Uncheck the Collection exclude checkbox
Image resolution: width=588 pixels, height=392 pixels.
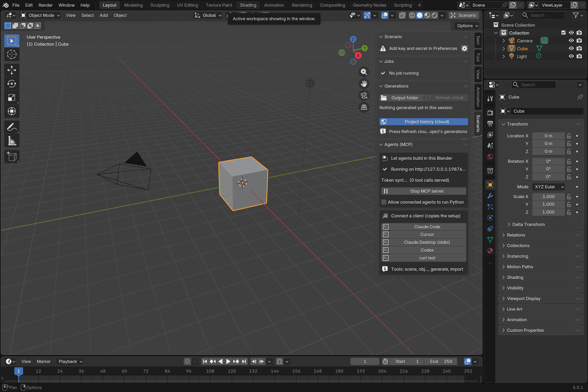[563, 33]
